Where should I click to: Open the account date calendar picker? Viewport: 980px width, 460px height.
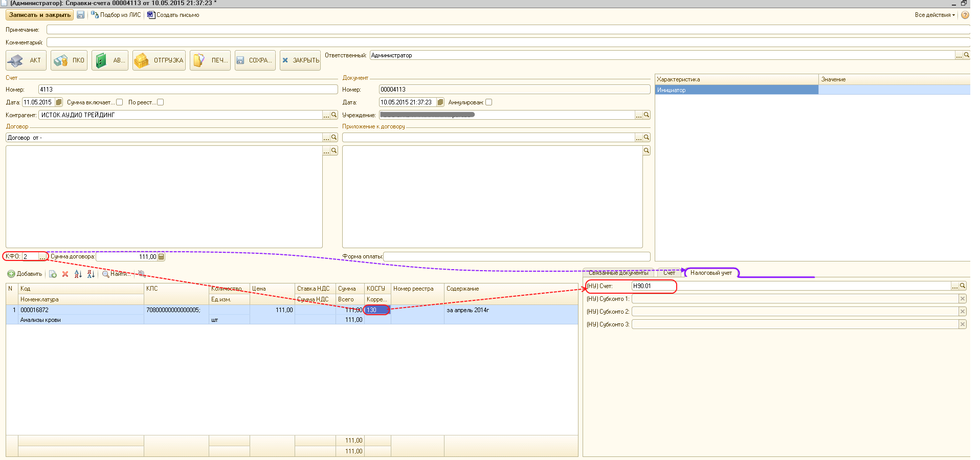pos(58,102)
